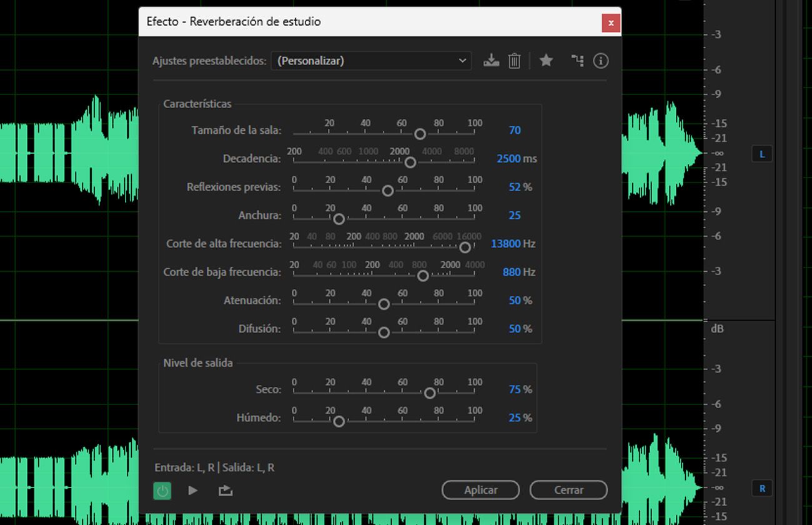The height and width of the screenshot is (525, 812).
Task: Adjust the Difusión slider handle
Action: pyautogui.click(x=384, y=332)
